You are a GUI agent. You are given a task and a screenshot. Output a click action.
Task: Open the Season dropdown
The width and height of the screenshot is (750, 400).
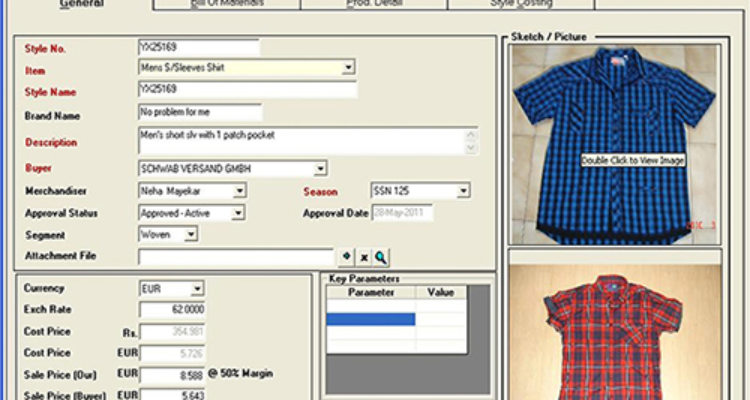[x=463, y=191]
